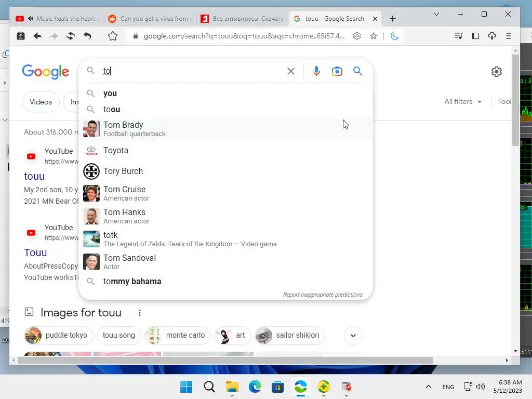Toggle the night mode moon icon
Screen dimensions: 532x399
point(394,36)
